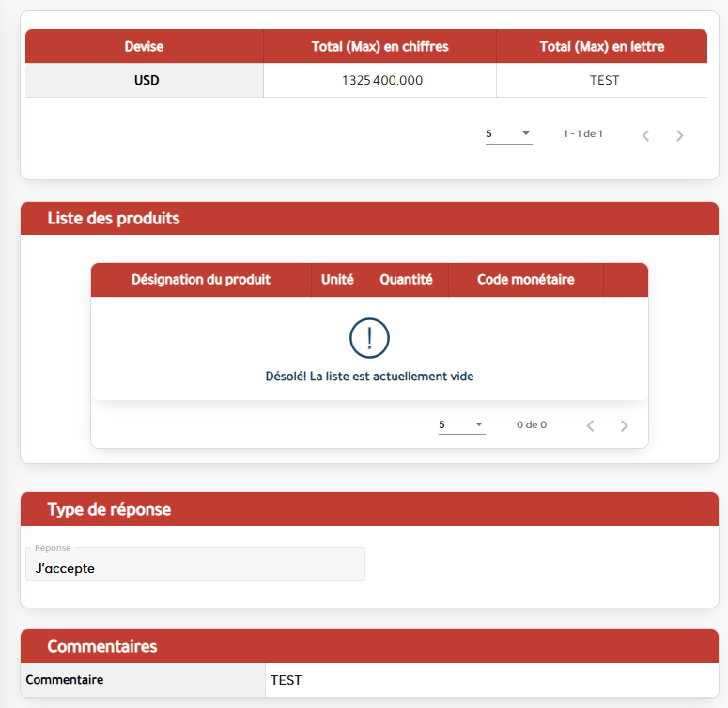Screen dimensions: 728x708
Task: Click the Type de réponse section header
Action: click(x=109, y=509)
